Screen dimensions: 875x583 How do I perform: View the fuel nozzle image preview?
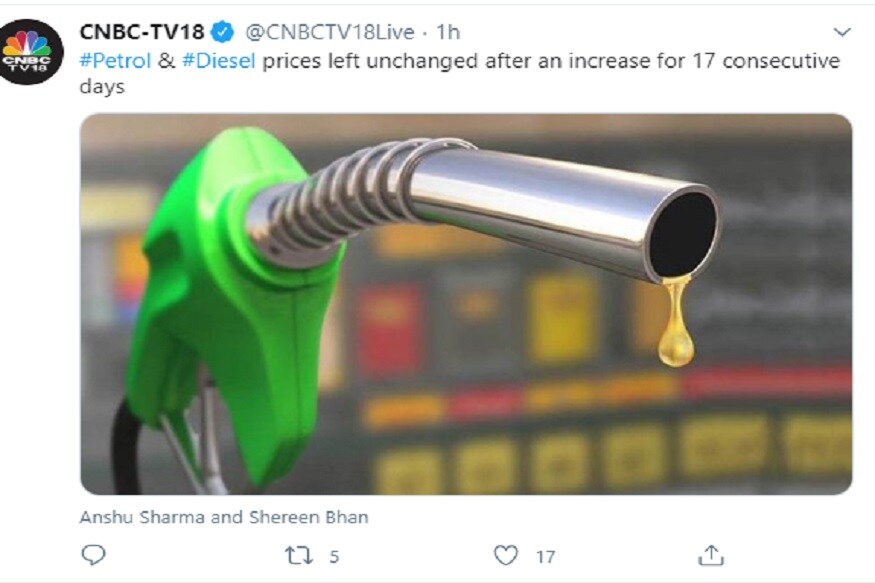click(466, 304)
